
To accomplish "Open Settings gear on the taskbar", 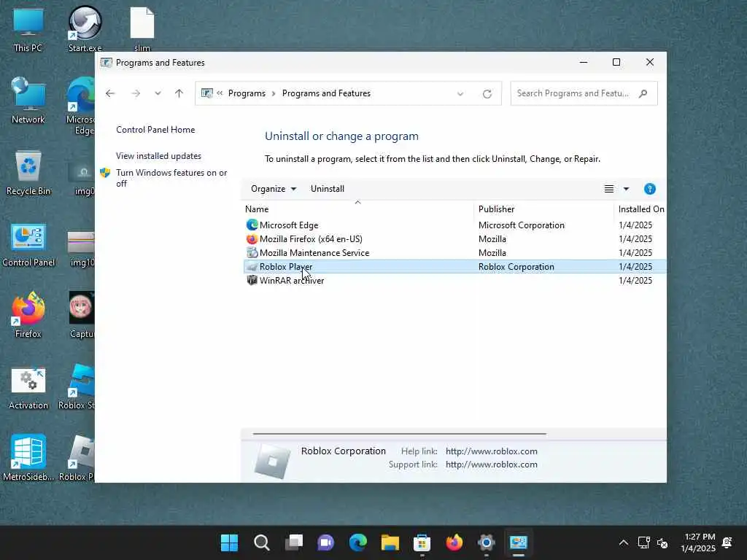I will (487, 542).
